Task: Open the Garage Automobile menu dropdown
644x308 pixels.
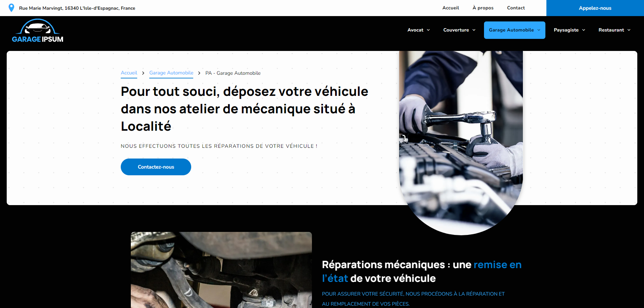Action: pyautogui.click(x=515, y=30)
